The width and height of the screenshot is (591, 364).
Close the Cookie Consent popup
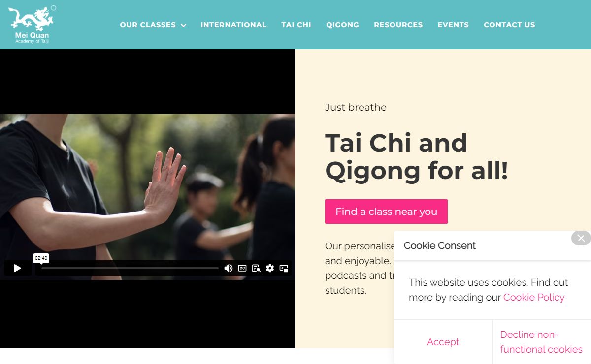point(581,238)
